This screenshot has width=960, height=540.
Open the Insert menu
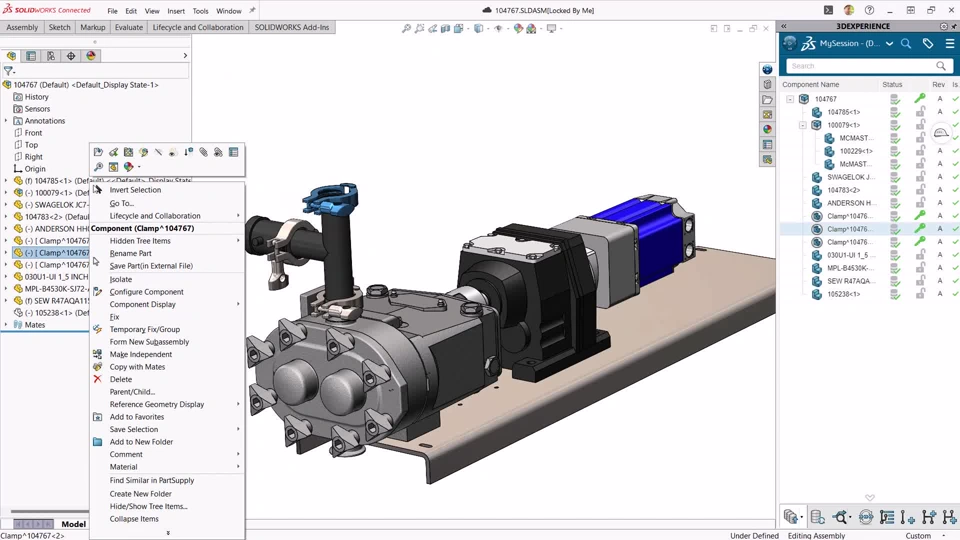click(176, 11)
